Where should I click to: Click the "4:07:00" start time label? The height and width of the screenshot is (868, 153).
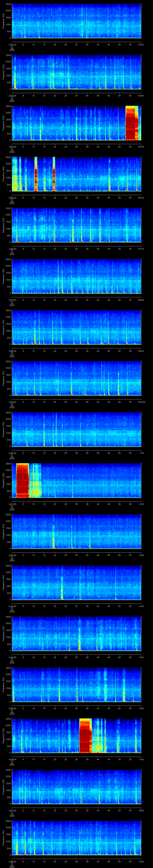pos(12,811)
